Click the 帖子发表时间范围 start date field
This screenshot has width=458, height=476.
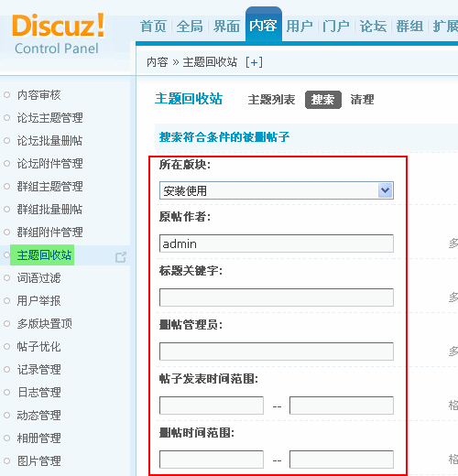[x=212, y=406]
